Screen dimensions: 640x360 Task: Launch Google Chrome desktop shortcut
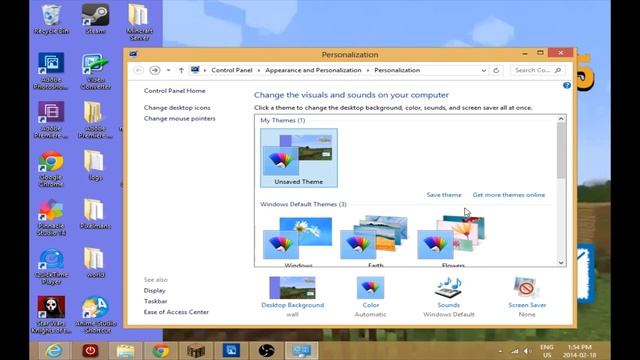(x=51, y=169)
